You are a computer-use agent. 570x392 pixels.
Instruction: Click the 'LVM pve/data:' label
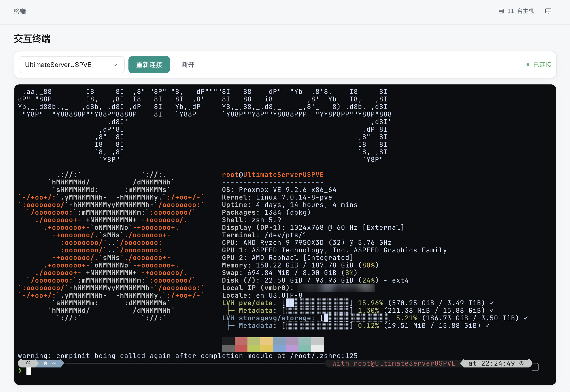coord(249,303)
